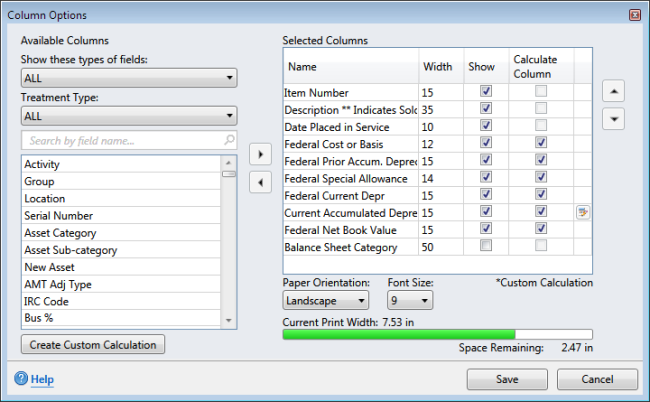
Task: Uncheck Show for Item Number
Action: (486, 92)
